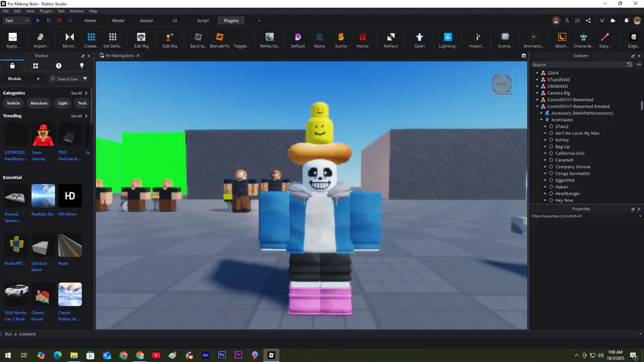Click the Apply plugin icon
This screenshot has width=644, height=362.
click(13, 37)
